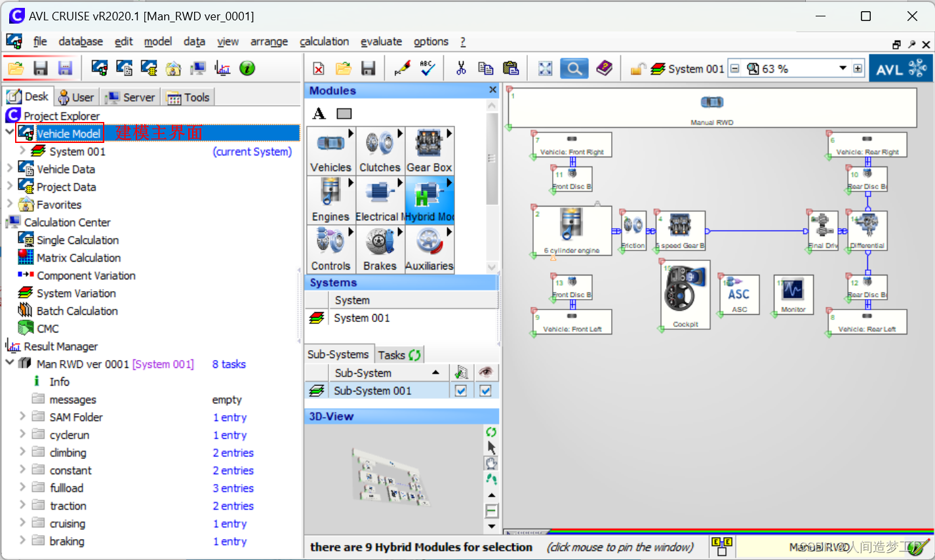Click the 3D-View model thumbnail
This screenshot has height=560, width=935.
point(391,477)
